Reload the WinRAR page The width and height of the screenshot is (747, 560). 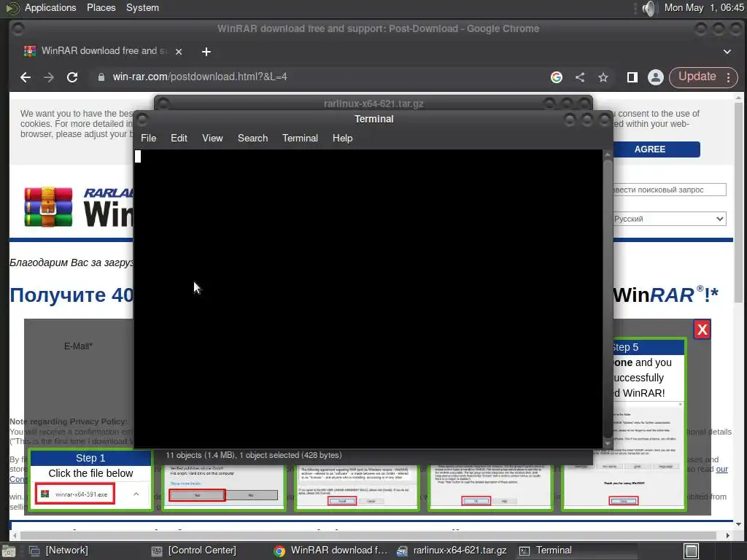point(72,77)
